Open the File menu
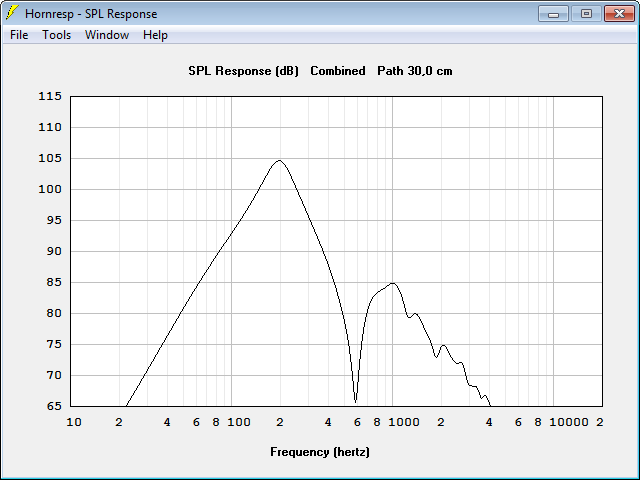 tap(19, 35)
